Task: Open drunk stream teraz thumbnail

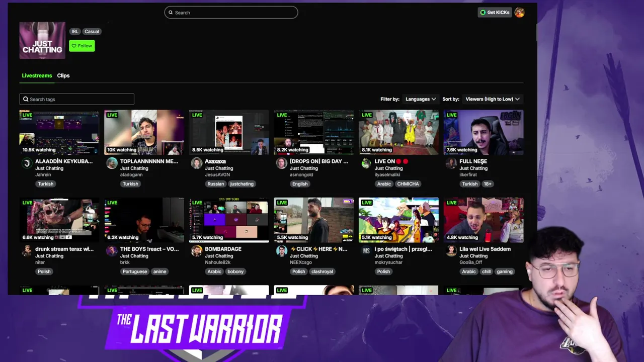Action: (x=59, y=220)
